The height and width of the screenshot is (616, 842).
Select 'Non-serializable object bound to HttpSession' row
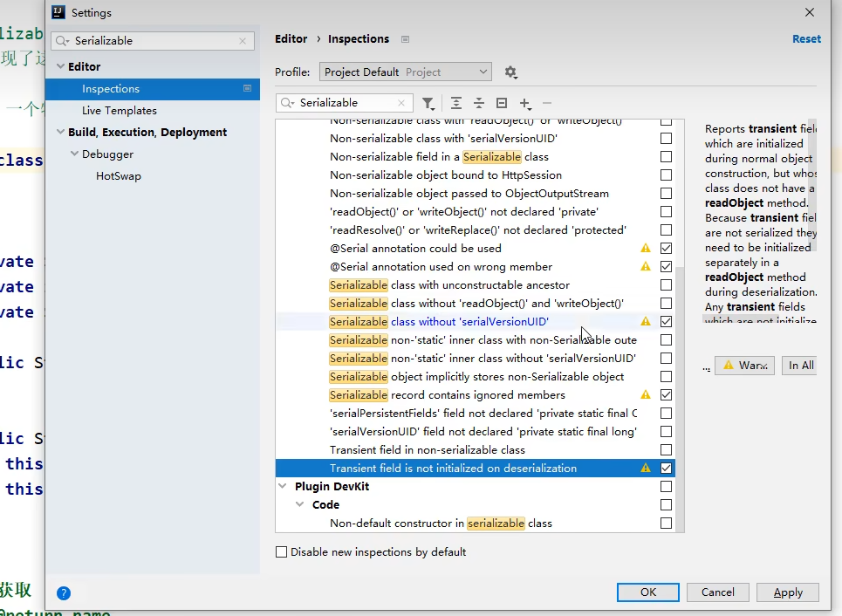click(476, 175)
